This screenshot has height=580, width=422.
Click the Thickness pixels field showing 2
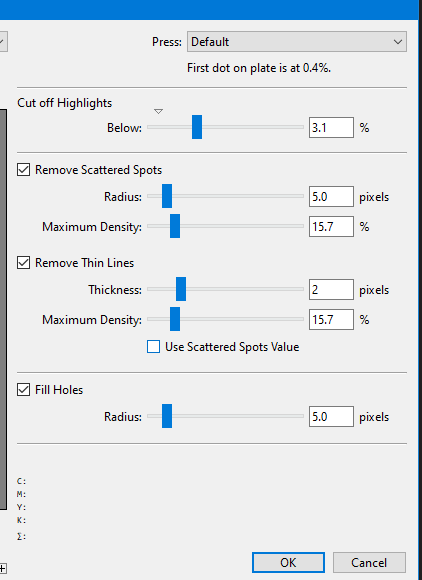coord(331,290)
